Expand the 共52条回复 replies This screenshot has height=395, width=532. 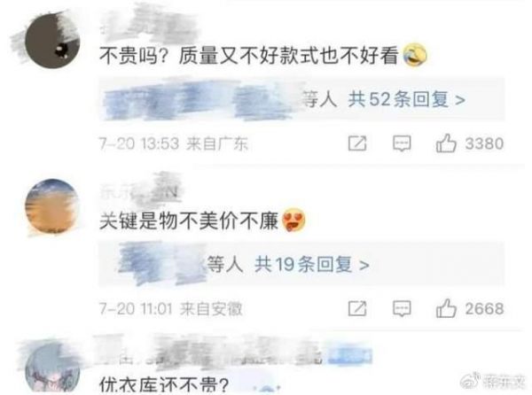(x=406, y=99)
